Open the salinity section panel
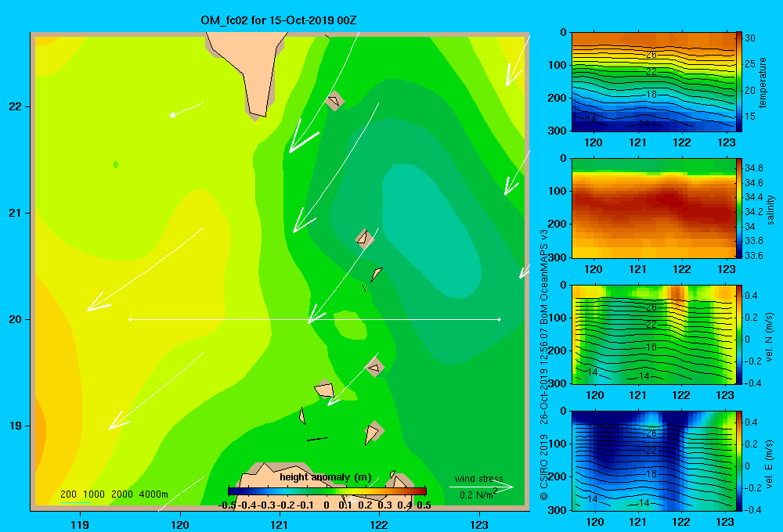Viewport: 783px width, 532px height. 653,208
